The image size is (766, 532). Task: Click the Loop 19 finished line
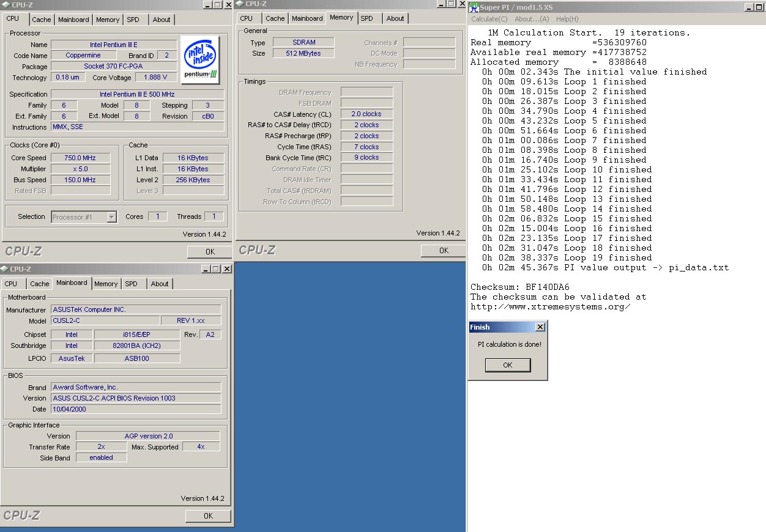567,257
